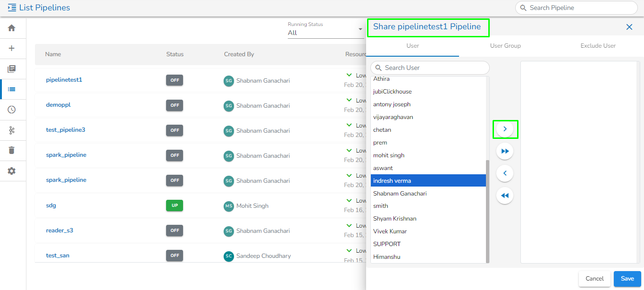This screenshot has height=290, width=644.
Task: Move all users right with double arrow
Action: (505, 151)
